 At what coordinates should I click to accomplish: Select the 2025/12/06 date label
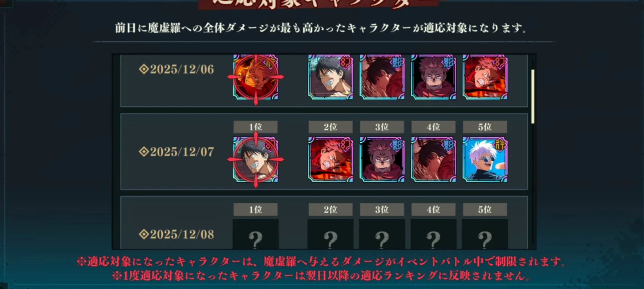(177, 69)
